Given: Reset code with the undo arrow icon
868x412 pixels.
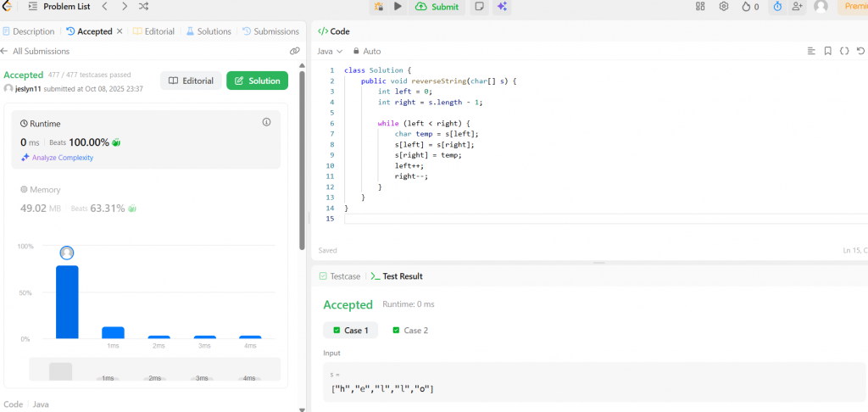Looking at the screenshot, I should coord(860,51).
